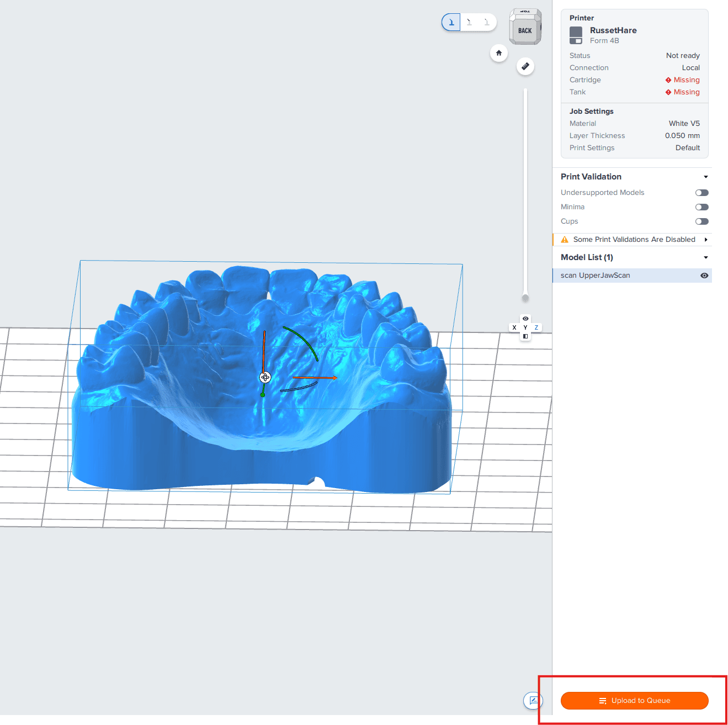Collapse the Model List section
Viewport: 728px width, 725px height.
point(705,257)
